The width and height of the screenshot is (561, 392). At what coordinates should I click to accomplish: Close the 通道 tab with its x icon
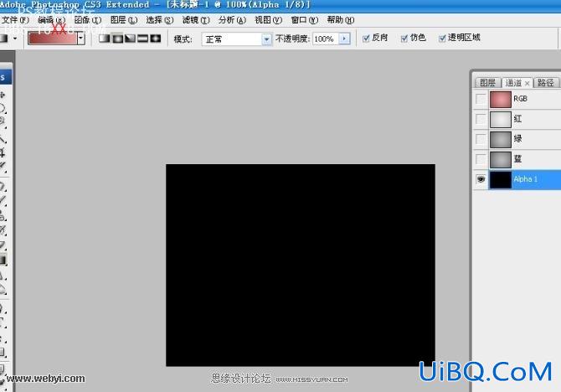click(527, 84)
